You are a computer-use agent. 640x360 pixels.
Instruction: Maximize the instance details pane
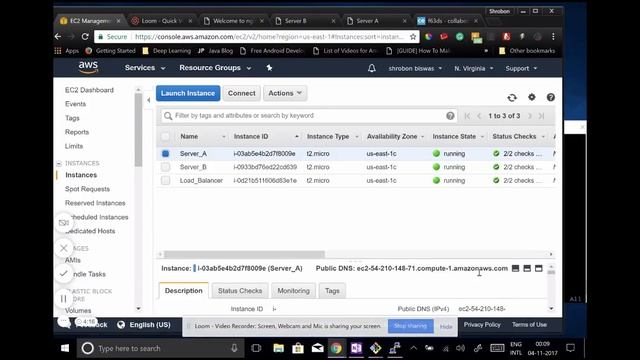coord(539,268)
